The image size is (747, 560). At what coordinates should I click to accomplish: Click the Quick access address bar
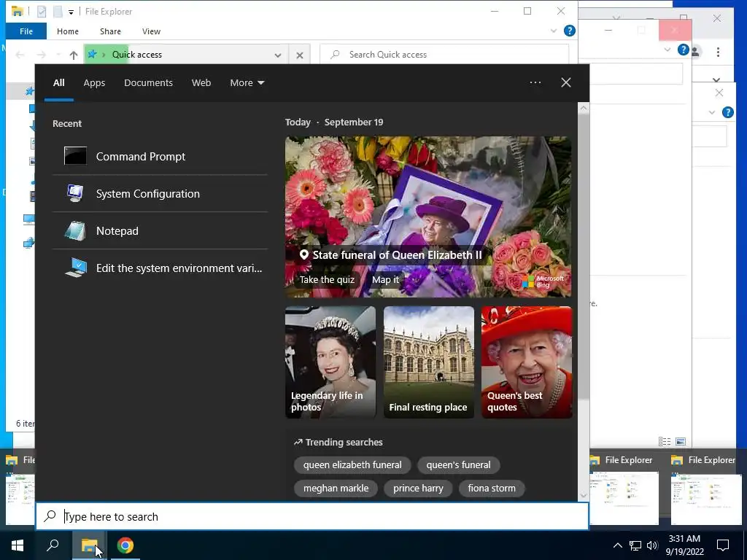point(186,55)
